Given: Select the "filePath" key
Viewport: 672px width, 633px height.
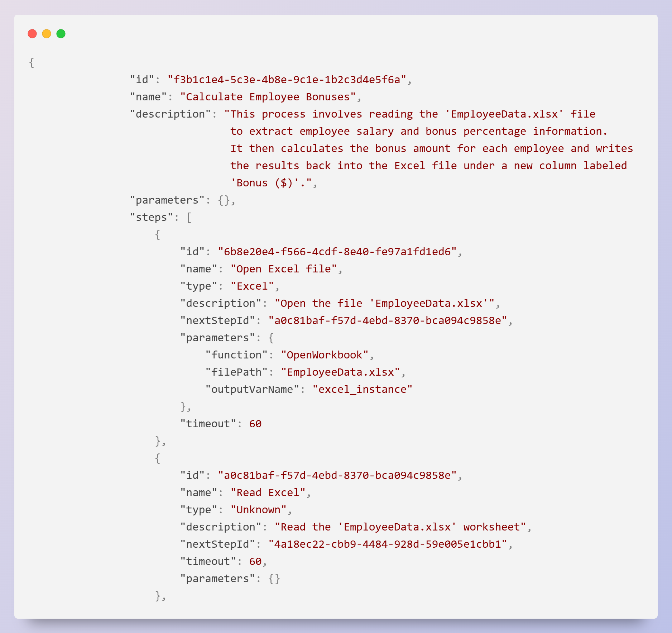Looking at the screenshot, I should point(236,372).
